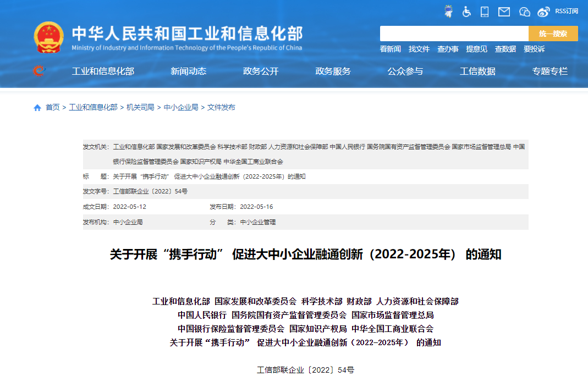Enable accessibility mode via wheelchair icon
Screen dimensions: 588x382
click(466, 12)
